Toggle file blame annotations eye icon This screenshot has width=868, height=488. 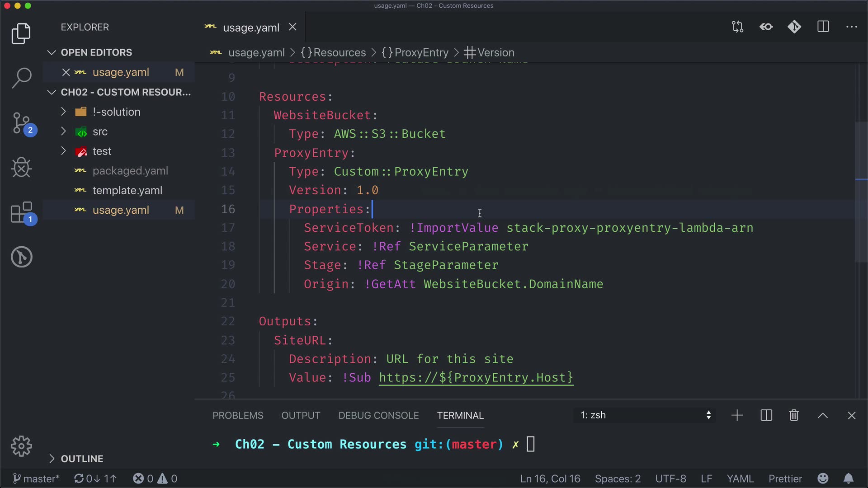point(766,27)
